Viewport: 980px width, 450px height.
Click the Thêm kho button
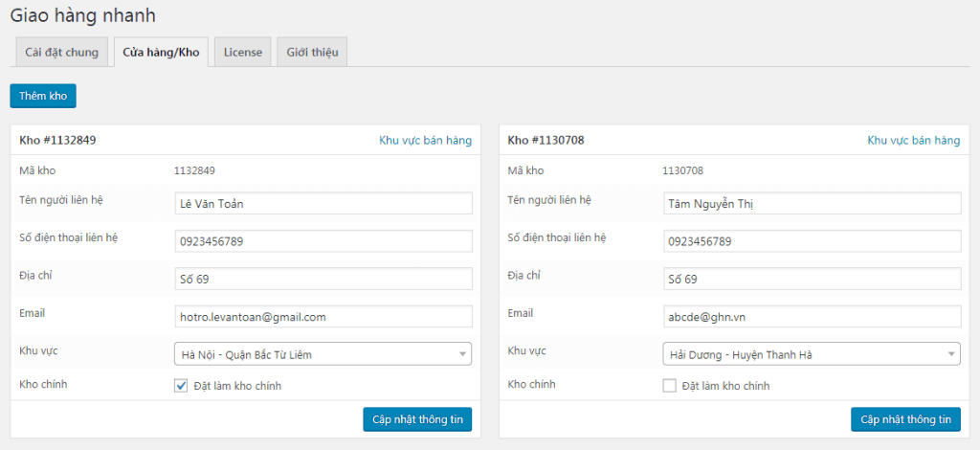(43, 96)
